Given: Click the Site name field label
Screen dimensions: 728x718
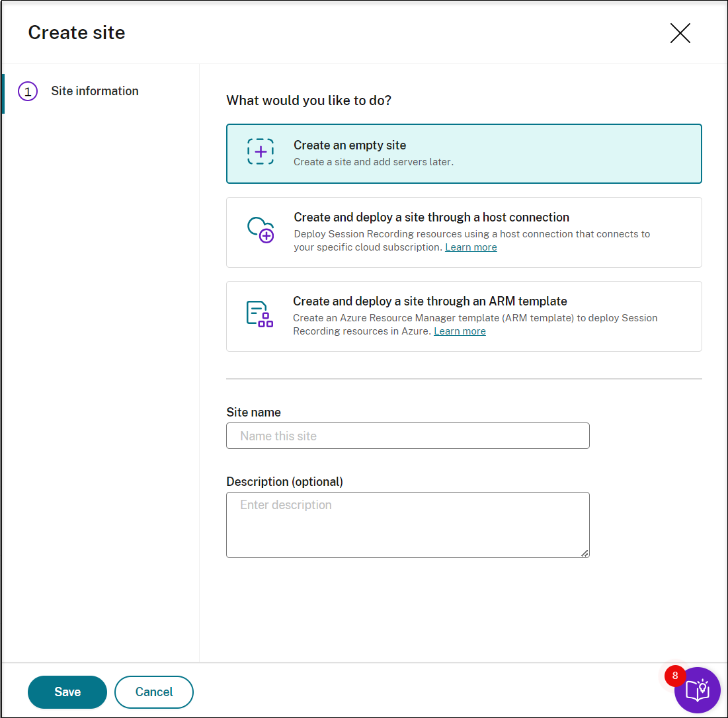Looking at the screenshot, I should (253, 412).
